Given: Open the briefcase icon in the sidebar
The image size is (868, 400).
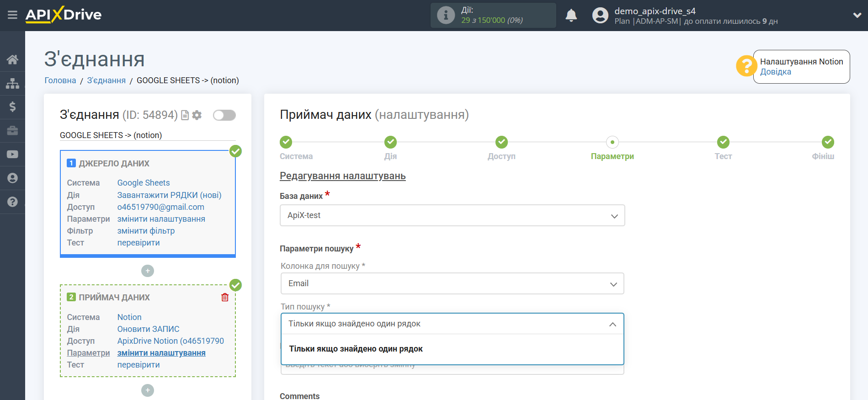Looking at the screenshot, I should coord(12,131).
